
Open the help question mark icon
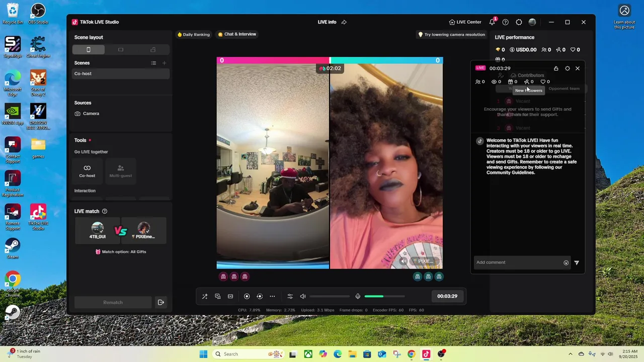[x=506, y=22]
